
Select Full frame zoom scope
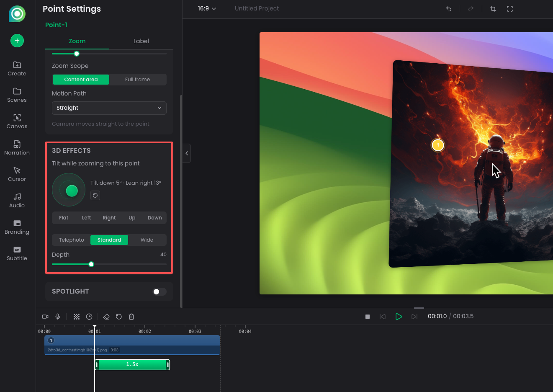(137, 80)
